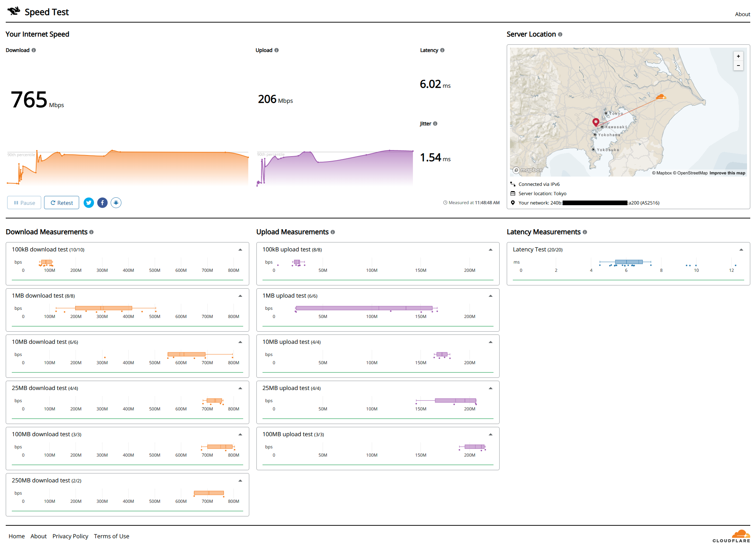Open the OpenStreetMap attribution link
The image size is (756, 549).
690,173
